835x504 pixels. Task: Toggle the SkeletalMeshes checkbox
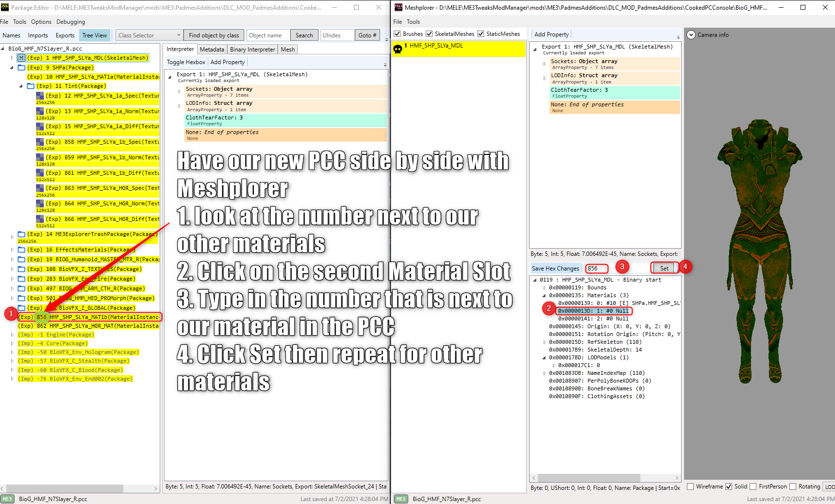pyautogui.click(x=429, y=34)
